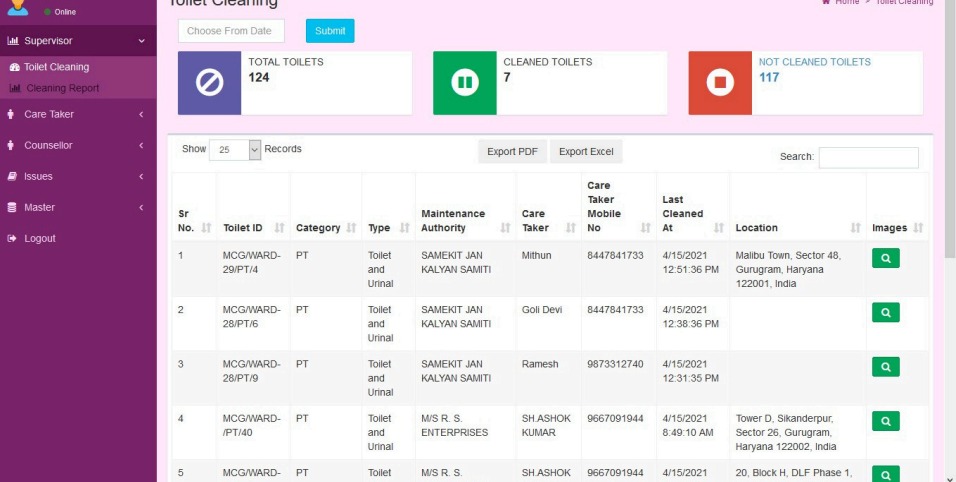
Task: Open images for MCG/WARD-/PT/40 row
Action: click(885, 421)
